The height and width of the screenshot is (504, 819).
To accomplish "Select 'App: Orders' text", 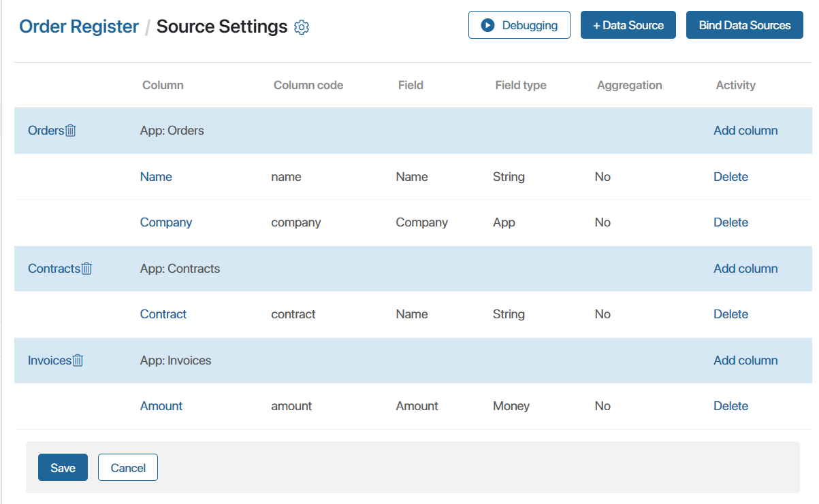I will point(172,131).
